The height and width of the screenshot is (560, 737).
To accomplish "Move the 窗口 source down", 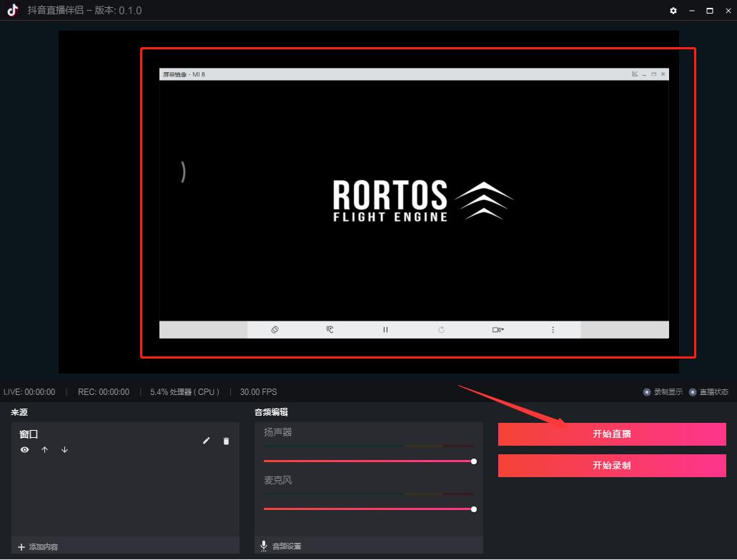I will point(65,450).
